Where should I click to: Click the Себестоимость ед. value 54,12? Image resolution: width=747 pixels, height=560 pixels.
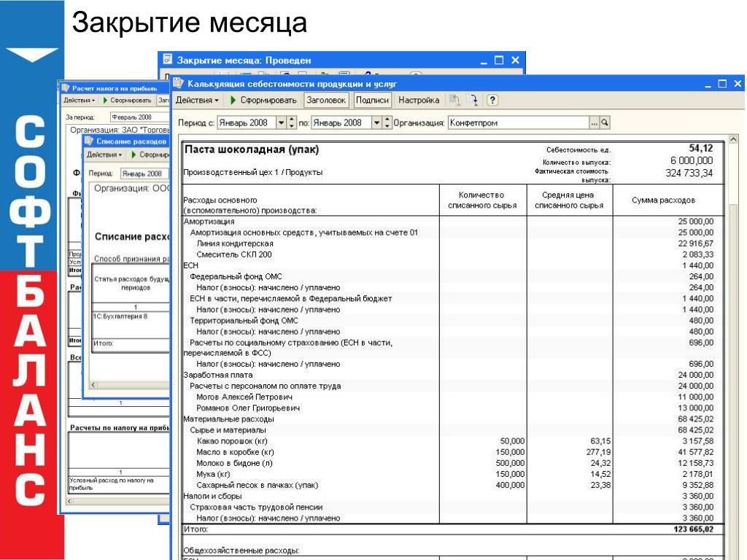(701, 148)
